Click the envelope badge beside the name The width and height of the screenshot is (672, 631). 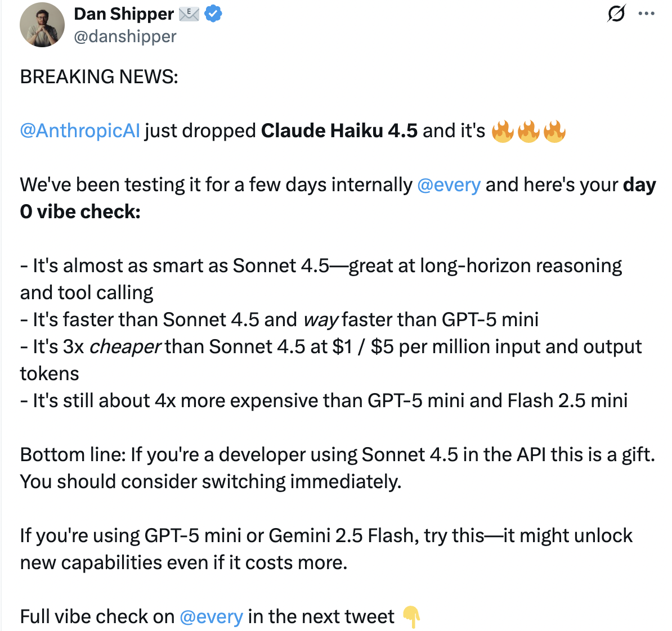189,13
